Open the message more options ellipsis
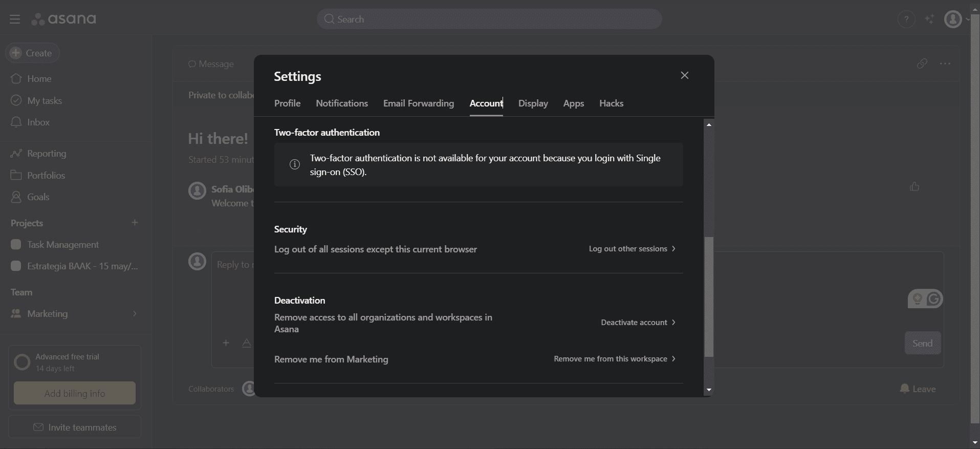The width and height of the screenshot is (980, 449). (x=945, y=63)
